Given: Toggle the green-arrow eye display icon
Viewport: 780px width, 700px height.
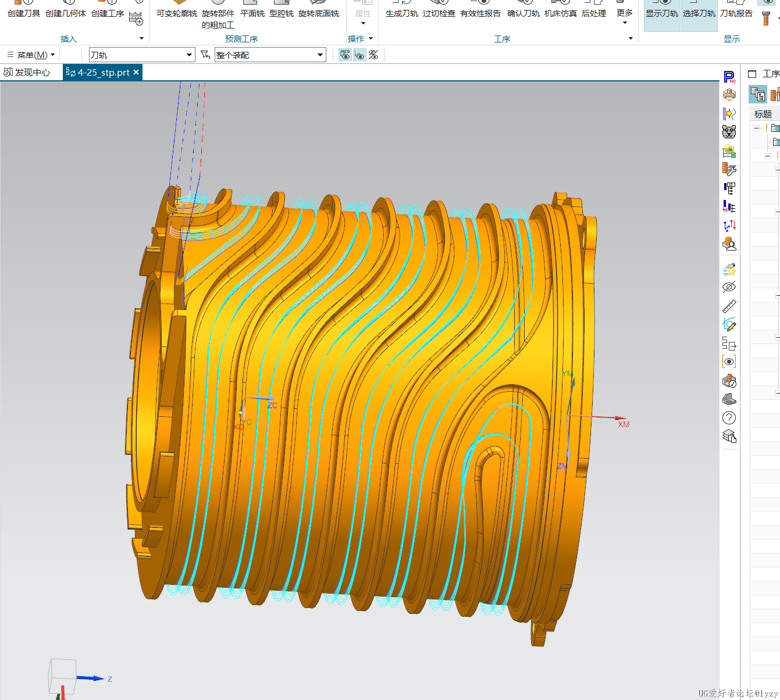Looking at the screenshot, I should point(359,55).
